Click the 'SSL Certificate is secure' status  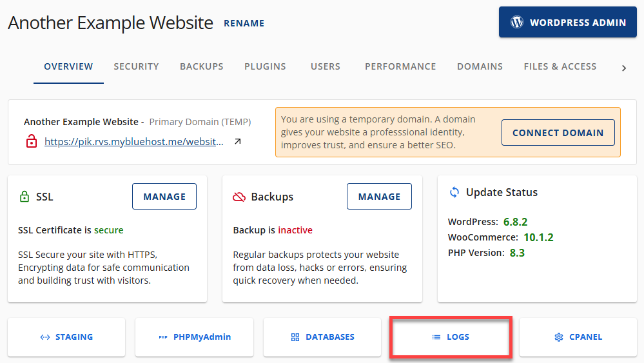(71, 230)
